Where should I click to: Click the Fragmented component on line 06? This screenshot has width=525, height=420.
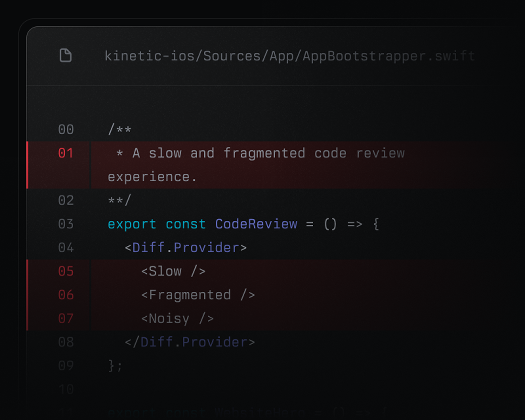click(198, 295)
